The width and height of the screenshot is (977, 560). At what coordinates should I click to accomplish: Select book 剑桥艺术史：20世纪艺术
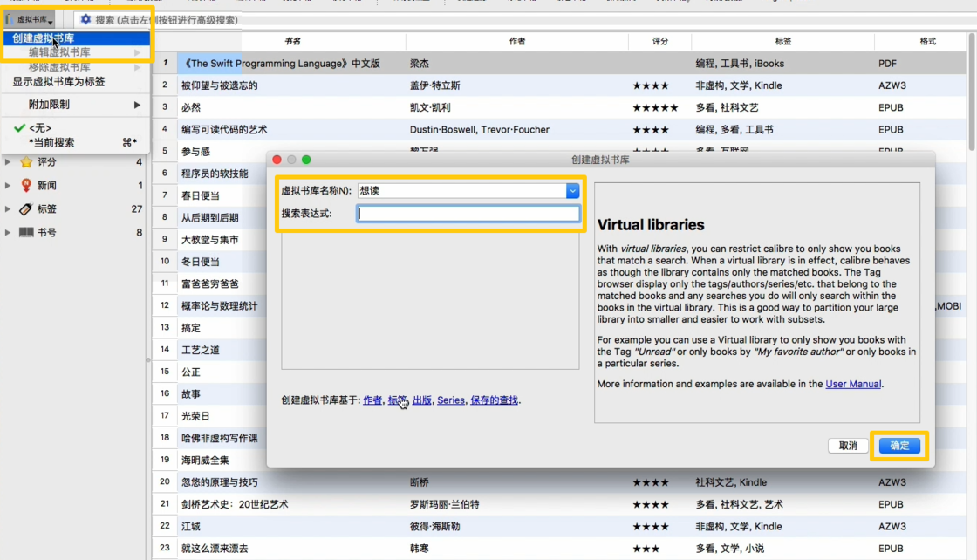(x=235, y=504)
